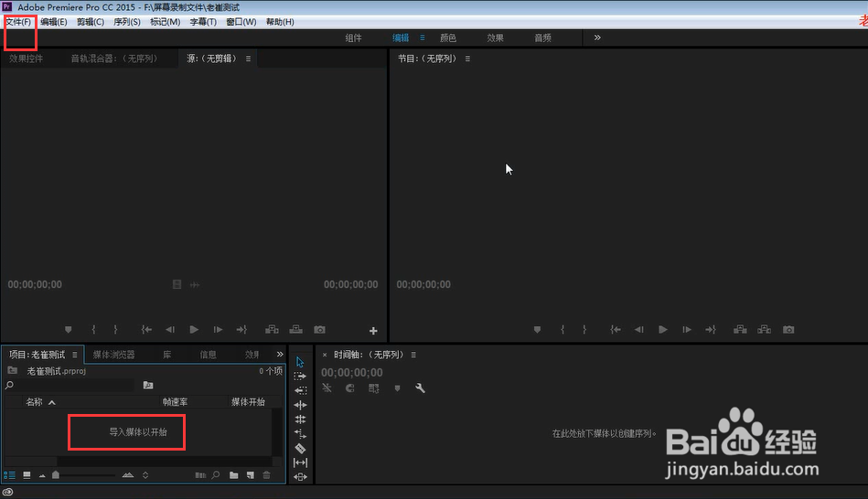The height and width of the screenshot is (499, 868).
Task: Step back one frame in Program monitor
Action: (x=638, y=330)
